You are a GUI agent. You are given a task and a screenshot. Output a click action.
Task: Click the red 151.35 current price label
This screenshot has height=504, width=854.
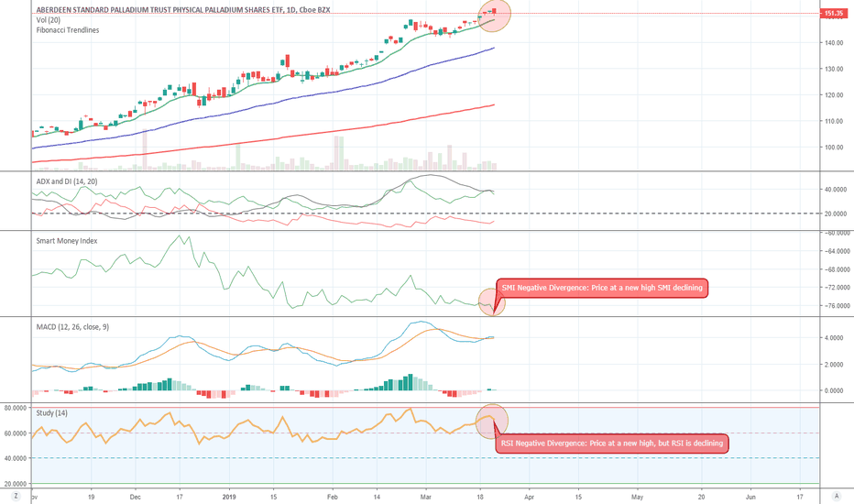834,14
